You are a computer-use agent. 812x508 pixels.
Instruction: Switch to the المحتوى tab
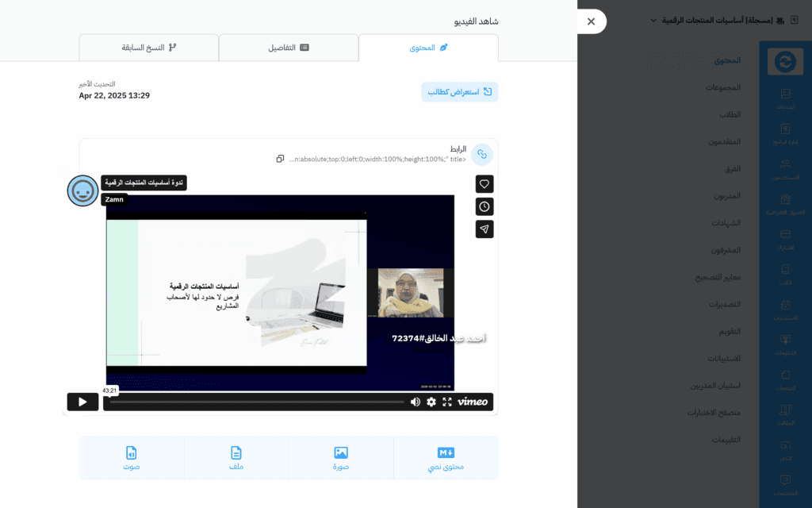pyautogui.click(x=428, y=48)
